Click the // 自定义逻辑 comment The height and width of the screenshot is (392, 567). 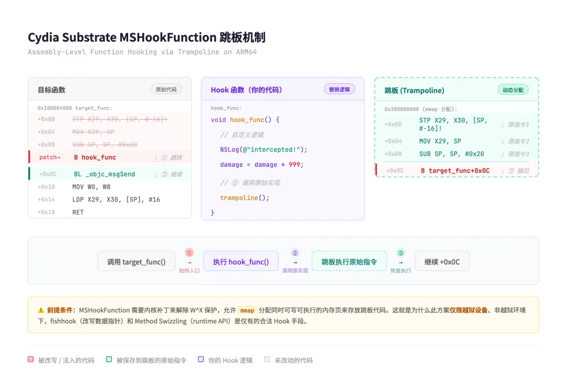point(242,135)
